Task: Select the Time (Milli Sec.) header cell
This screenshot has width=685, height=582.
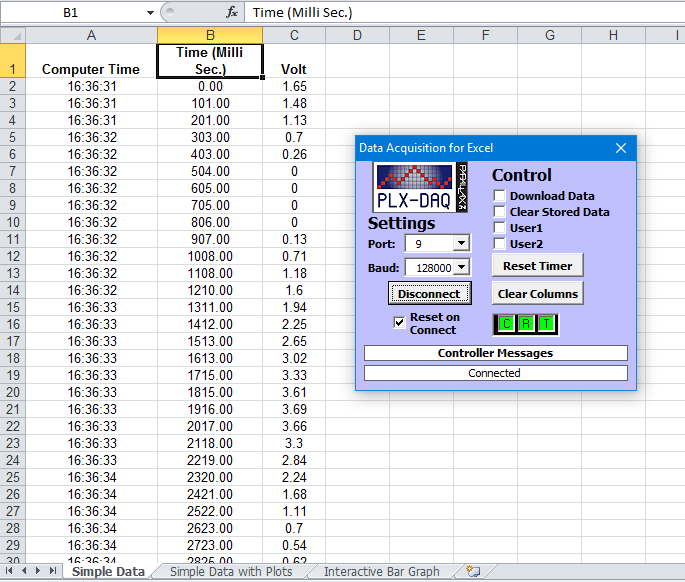Action: [x=210, y=61]
